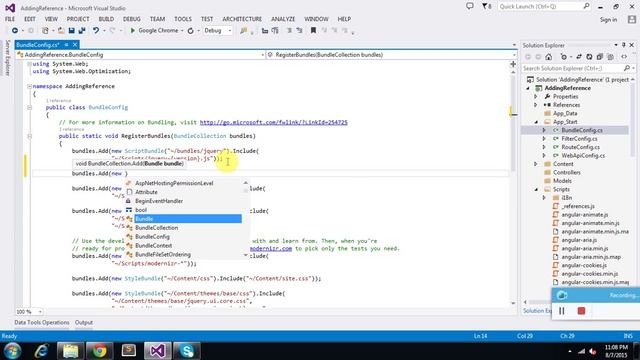Start debugging with the green play arrow
The height and width of the screenshot is (360, 640).
pos(132,31)
